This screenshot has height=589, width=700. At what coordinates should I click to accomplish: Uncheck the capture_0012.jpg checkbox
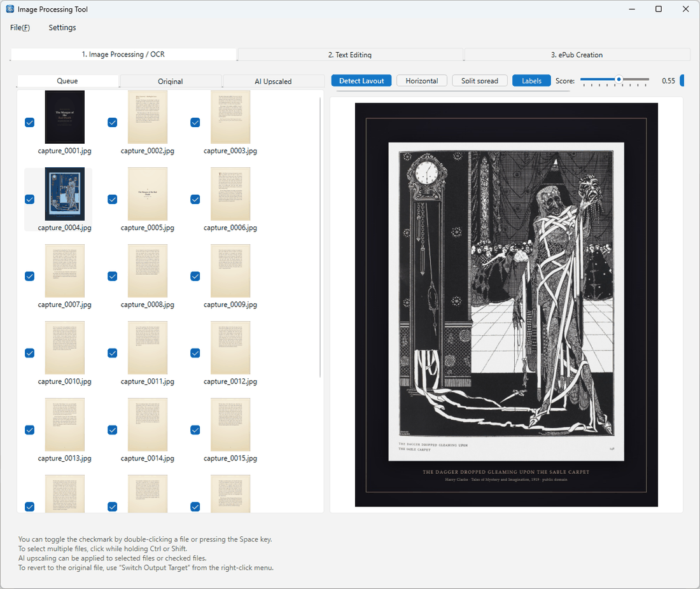pyautogui.click(x=195, y=353)
